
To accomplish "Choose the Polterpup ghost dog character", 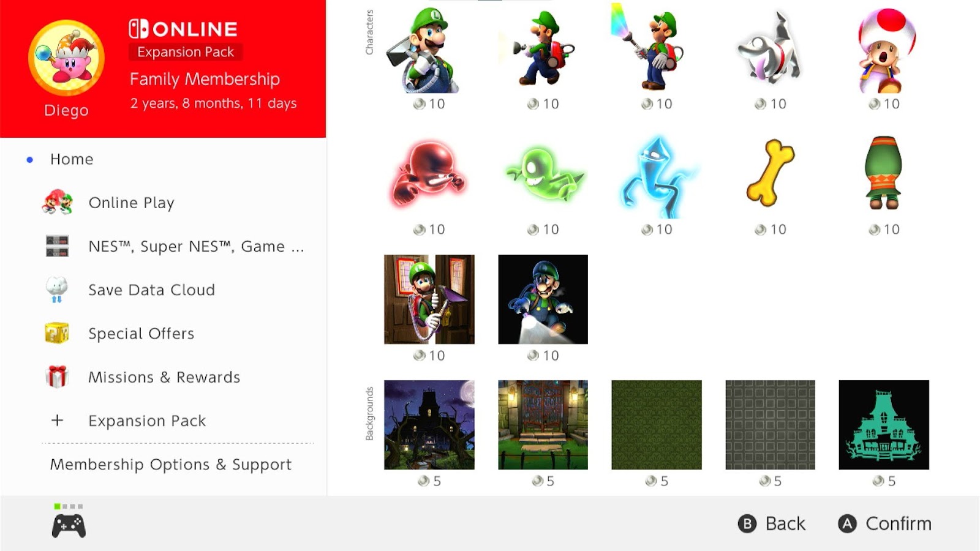I will click(x=769, y=49).
